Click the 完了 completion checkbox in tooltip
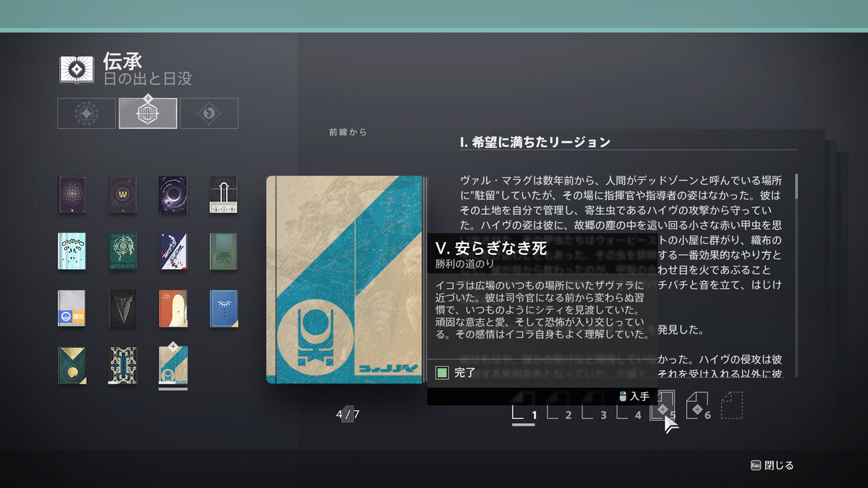This screenshot has width=868, height=488. [442, 372]
